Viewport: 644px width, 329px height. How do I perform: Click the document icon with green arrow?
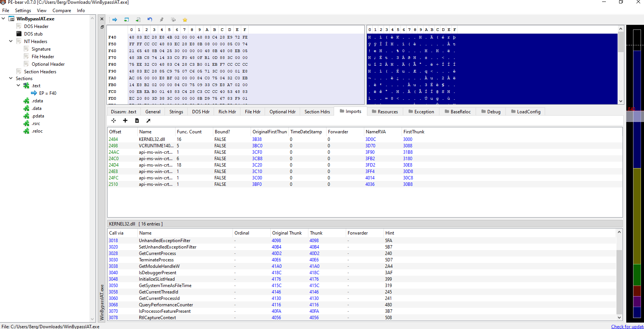point(138,20)
